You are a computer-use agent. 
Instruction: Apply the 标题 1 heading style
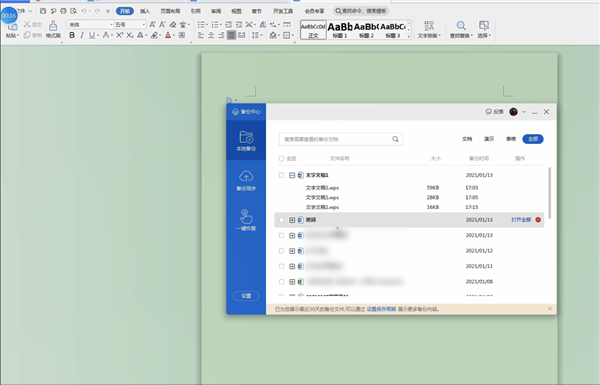340,29
